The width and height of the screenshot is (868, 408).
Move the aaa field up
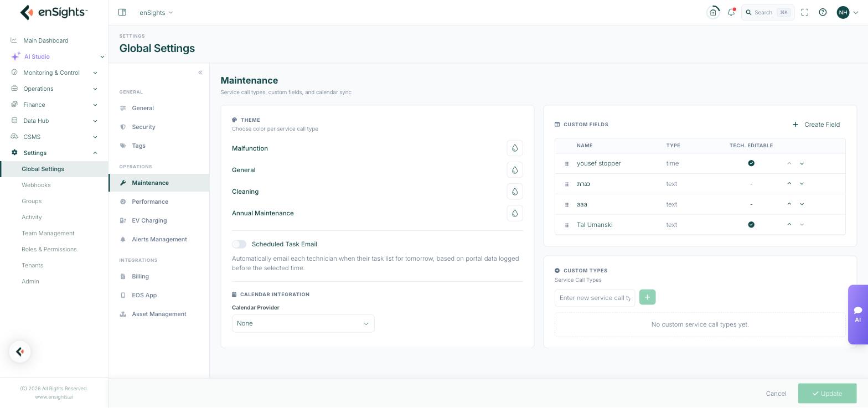point(789,204)
